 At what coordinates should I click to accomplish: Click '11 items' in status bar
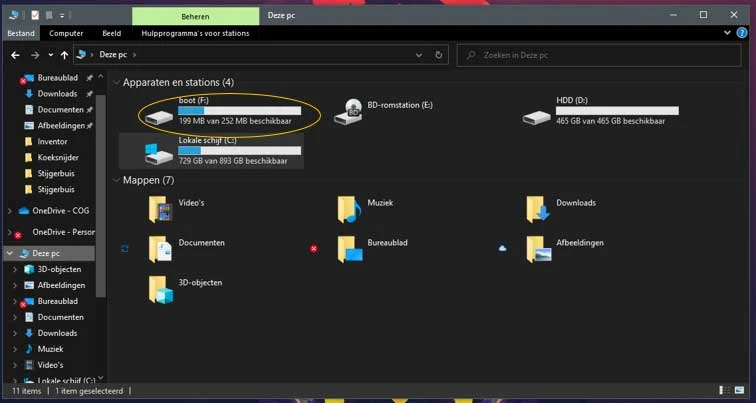tap(27, 391)
